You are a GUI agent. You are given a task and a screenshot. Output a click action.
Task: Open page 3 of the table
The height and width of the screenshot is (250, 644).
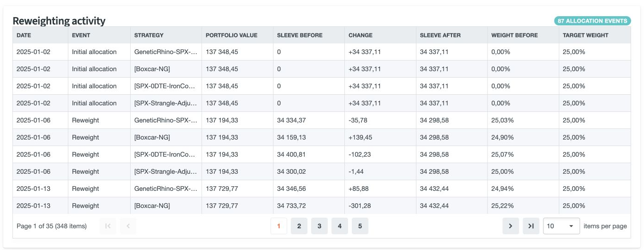coord(319,226)
